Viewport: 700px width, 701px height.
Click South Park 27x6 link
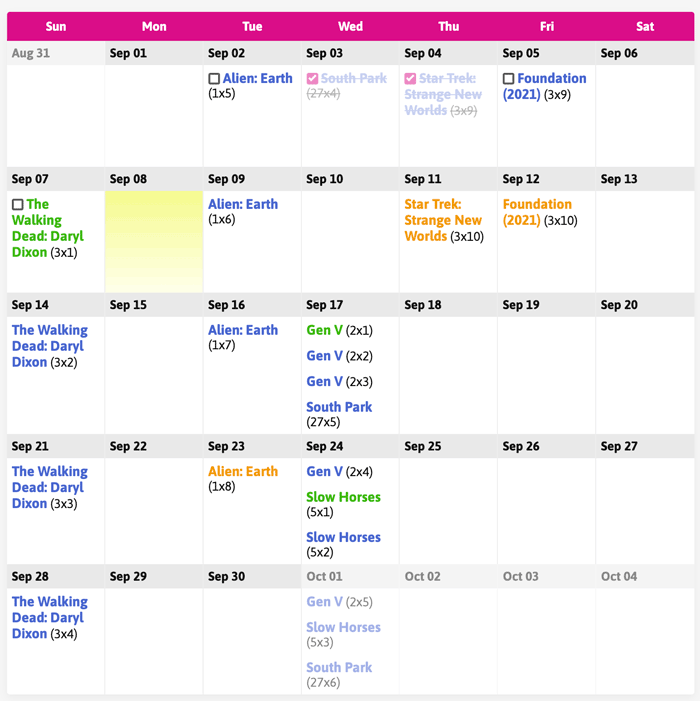(x=339, y=667)
